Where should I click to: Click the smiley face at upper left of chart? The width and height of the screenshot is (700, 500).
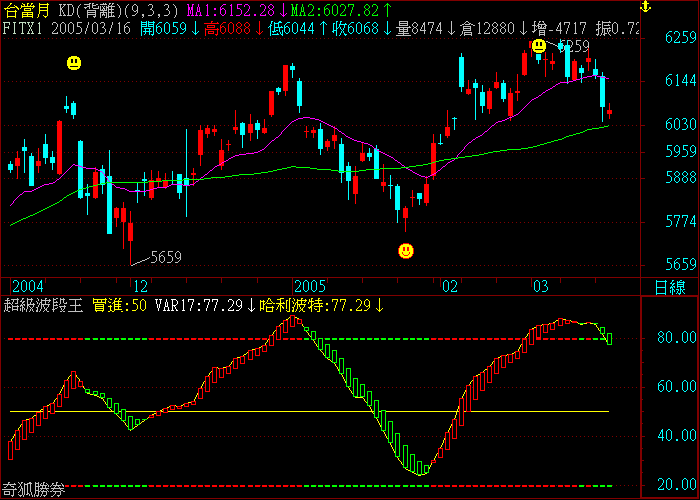(74, 63)
